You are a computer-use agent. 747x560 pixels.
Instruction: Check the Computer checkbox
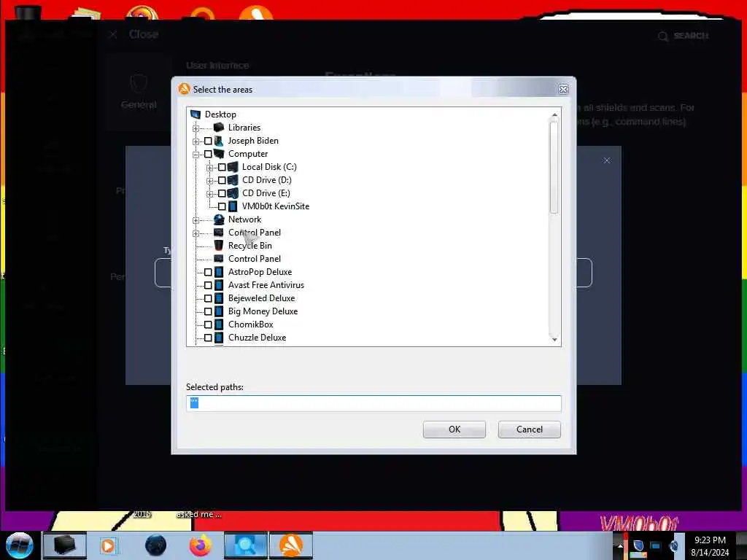click(208, 154)
